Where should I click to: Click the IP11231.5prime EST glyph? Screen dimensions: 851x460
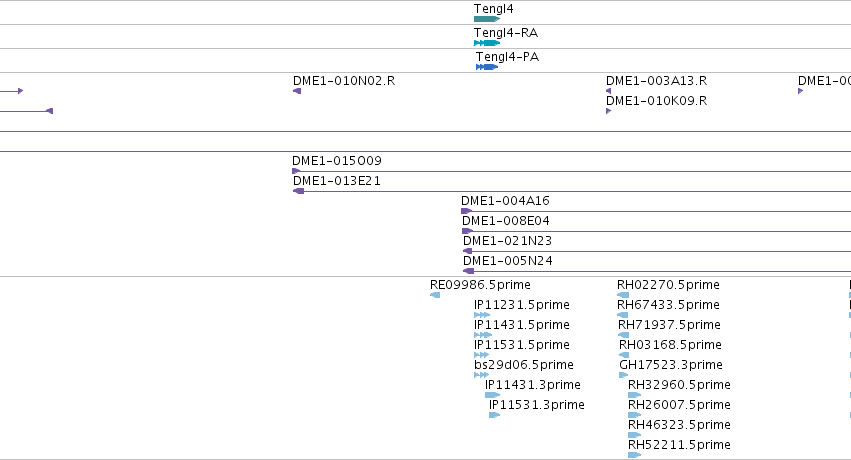pyautogui.click(x=482, y=315)
